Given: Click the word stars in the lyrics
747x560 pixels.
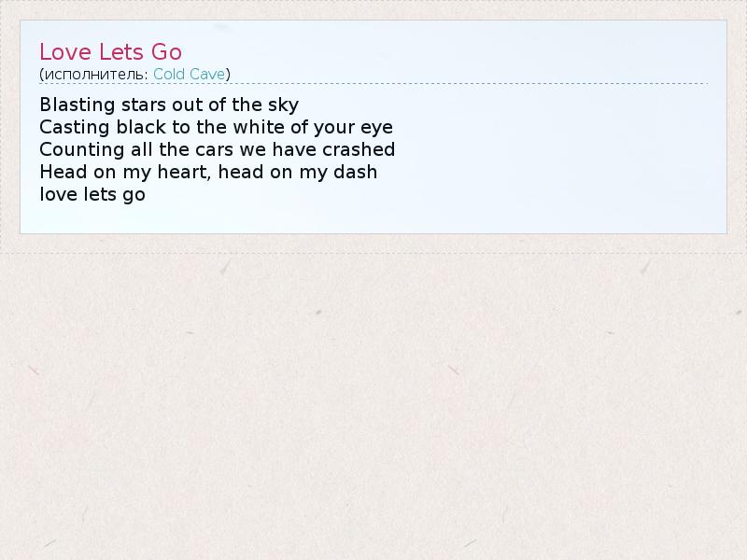Looking at the screenshot, I should click(x=144, y=105).
